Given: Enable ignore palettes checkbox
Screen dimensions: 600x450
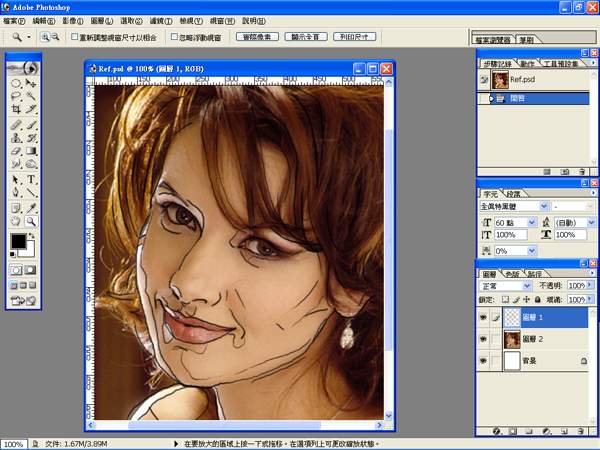Looking at the screenshot, I should tap(174, 37).
